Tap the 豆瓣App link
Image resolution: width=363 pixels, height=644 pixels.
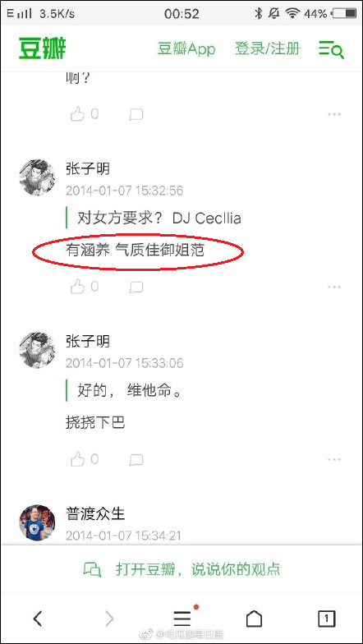pyautogui.click(x=186, y=49)
